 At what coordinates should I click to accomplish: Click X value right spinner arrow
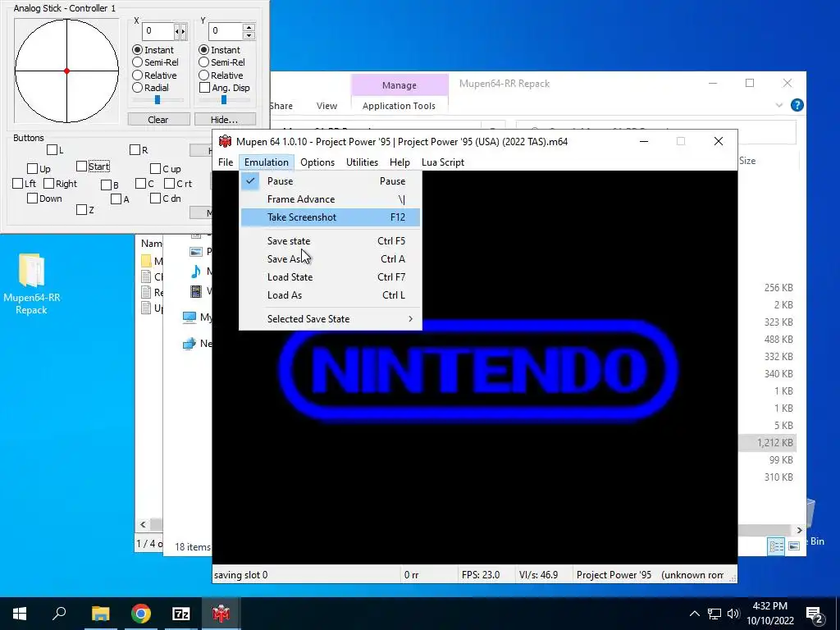point(183,32)
